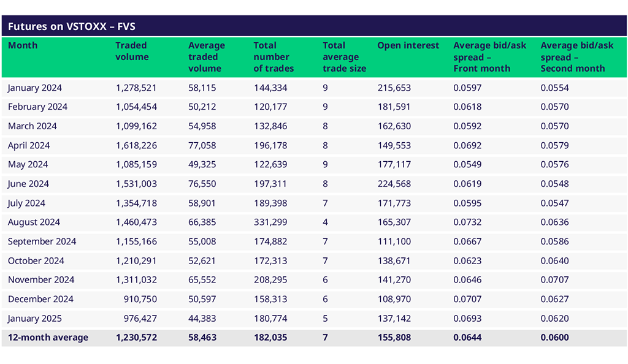
Task: Click the December 2024 traded volume 910,750
Action: [x=140, y=299]
